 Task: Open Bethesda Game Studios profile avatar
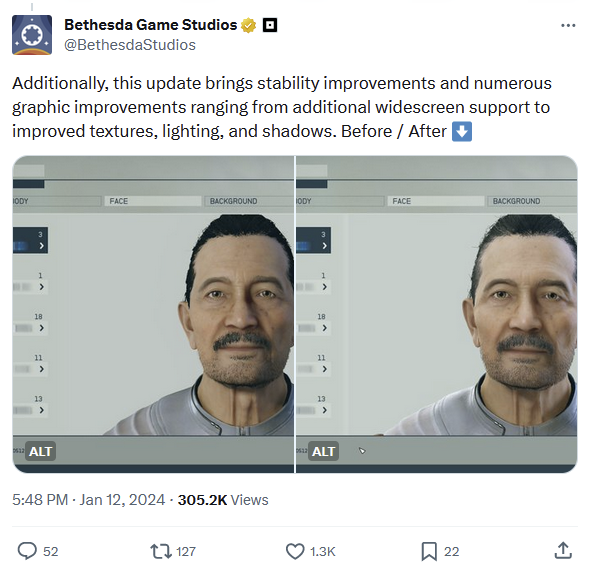(x=32, y=35)
